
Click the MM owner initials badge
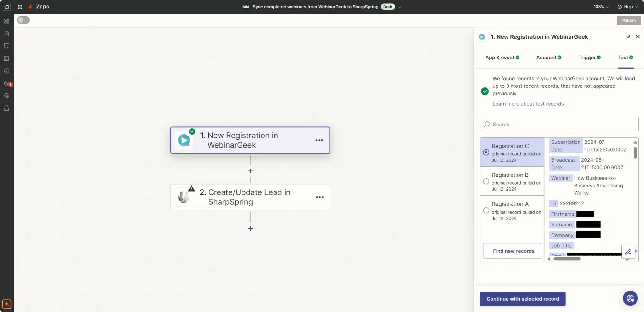click(x=246, y=7)
